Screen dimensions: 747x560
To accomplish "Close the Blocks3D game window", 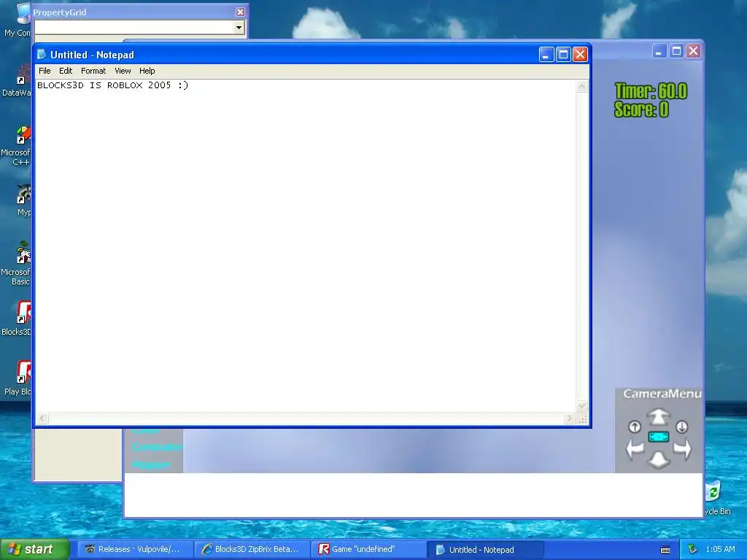I will point(693,51).
